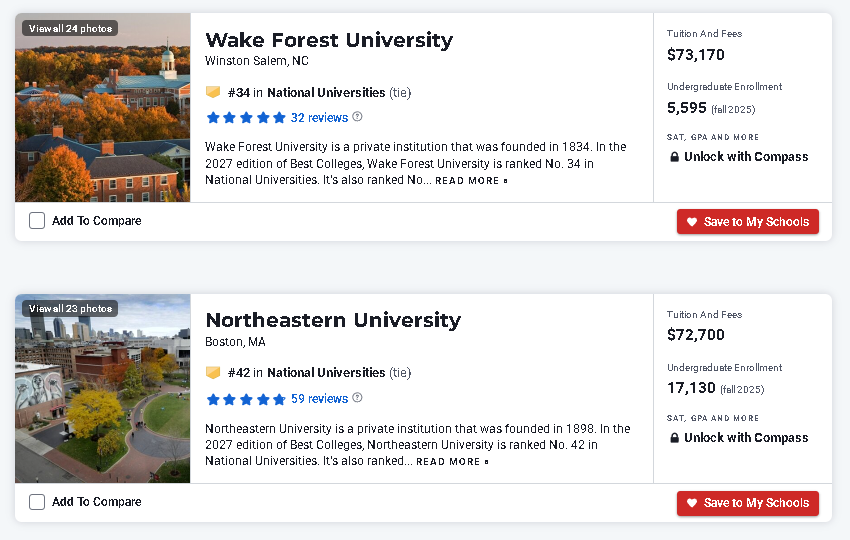Click Northeastern's blue star rating
The width and height of the screenshot is (850, 540).
click(246, 400)
